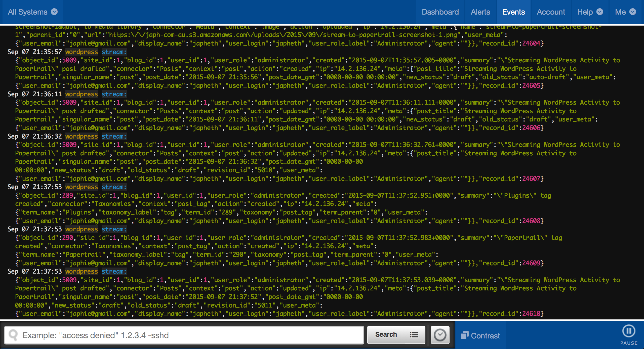The height and width of the screenshot is (349, 644).
Task: Click object_id 289 in Plugins tag event
Action: [x=67, y=195]
